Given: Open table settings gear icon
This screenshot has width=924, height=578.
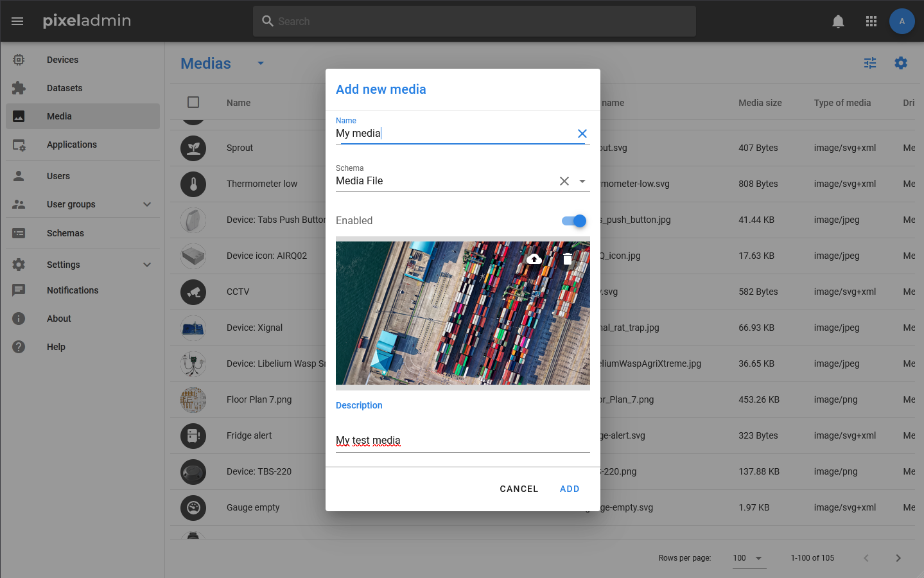Looking at the screenshot, I should coord(901,63).
